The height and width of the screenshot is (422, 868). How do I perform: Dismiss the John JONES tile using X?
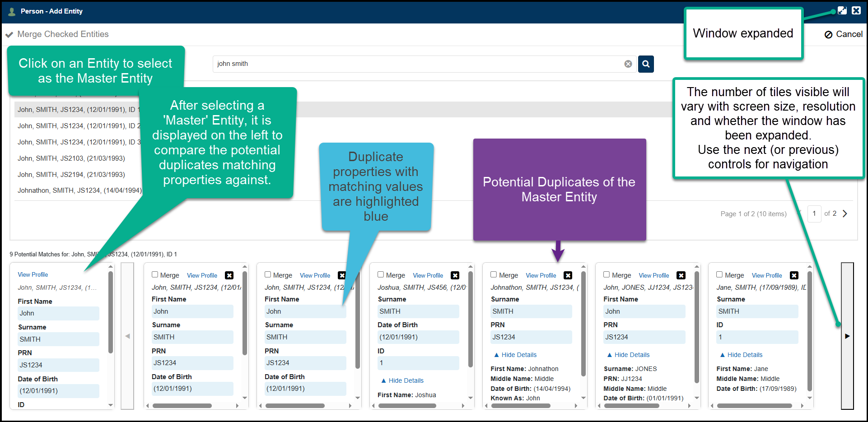681,275
